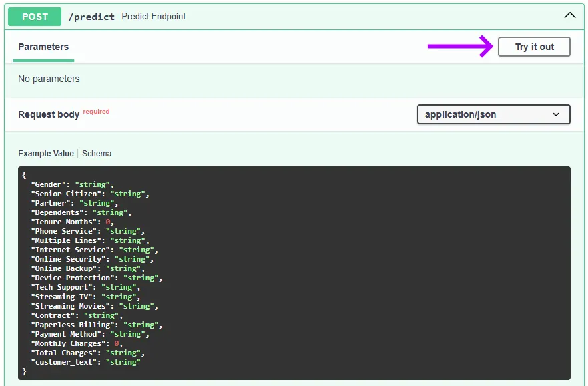Click the /predict endpoint path label

click(x=91, y=17)
